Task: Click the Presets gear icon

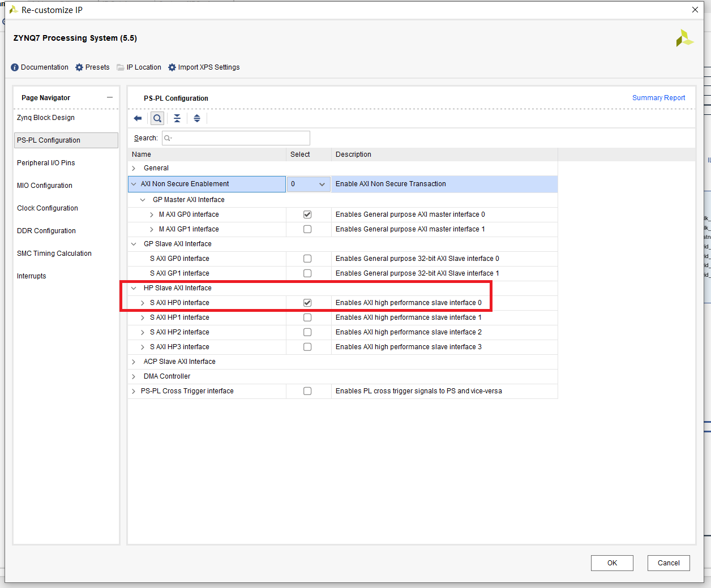Action: [79, 67]
